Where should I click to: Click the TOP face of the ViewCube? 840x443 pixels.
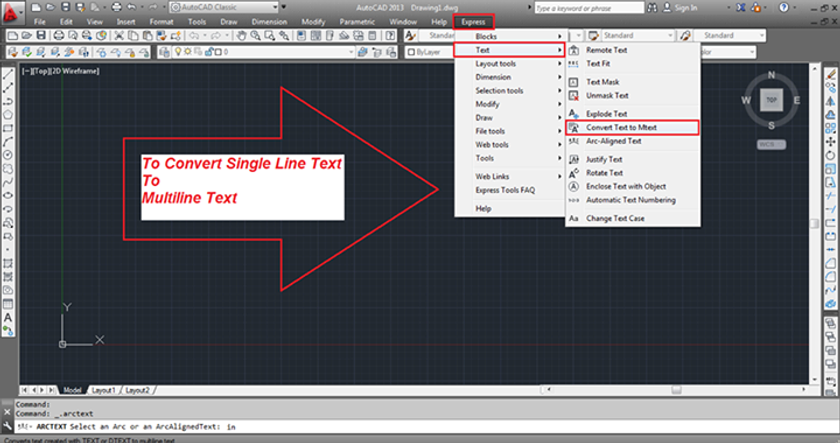[771, 100]
